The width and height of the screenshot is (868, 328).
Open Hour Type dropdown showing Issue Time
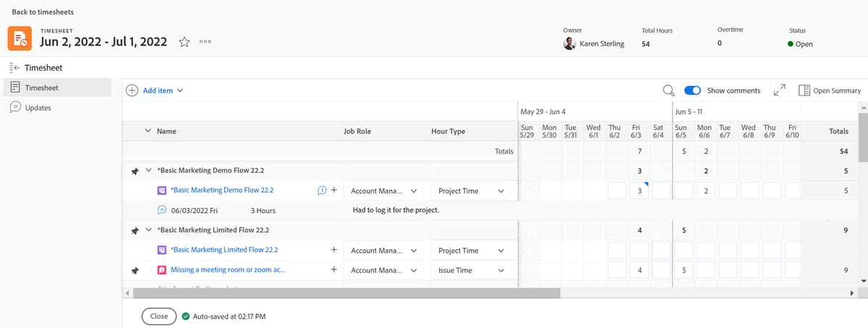tap(470, 270)
